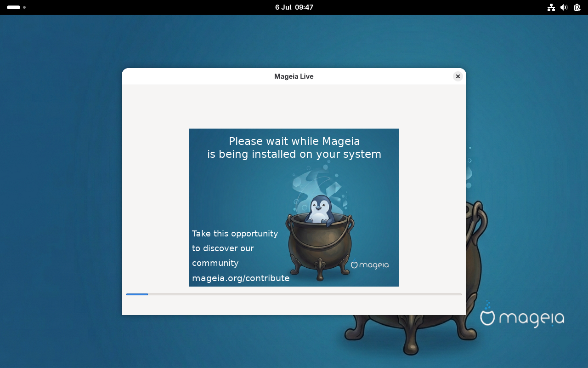
Task: Click the wired network status icon
Action: pyautogui.click(x=551, y=7)
